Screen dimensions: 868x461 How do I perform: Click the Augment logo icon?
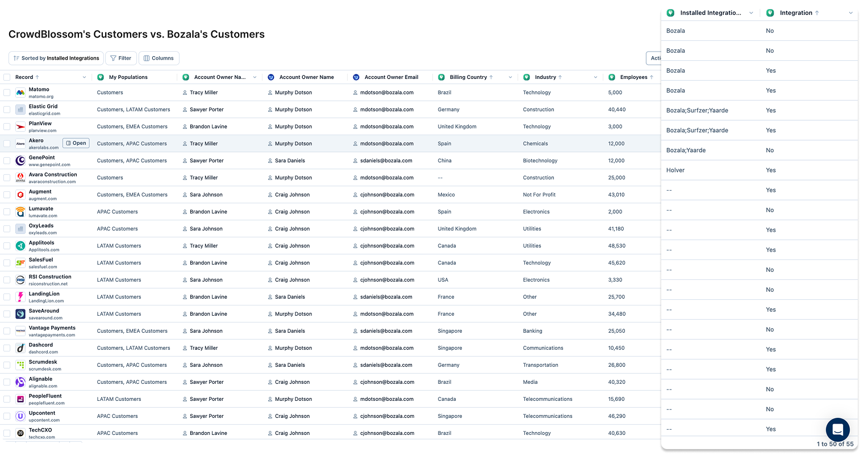tap(20, 195)
